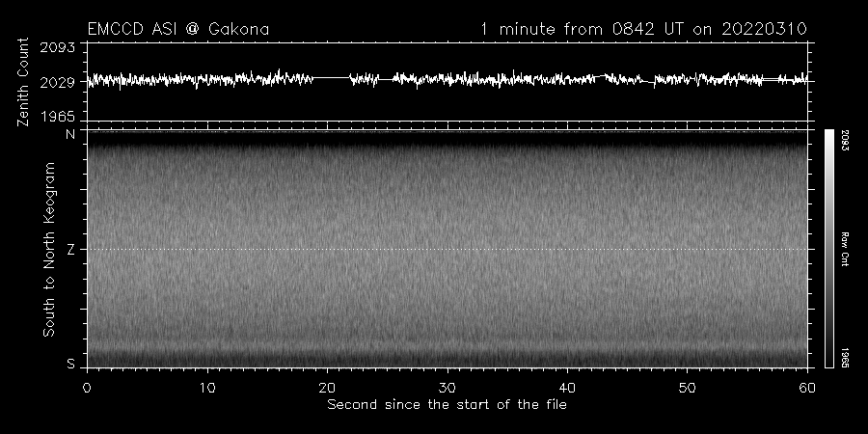Screen dimensions: 868x434
Task: Click the "Zenith Count" axis label
Action: click(x=23, y=82)
